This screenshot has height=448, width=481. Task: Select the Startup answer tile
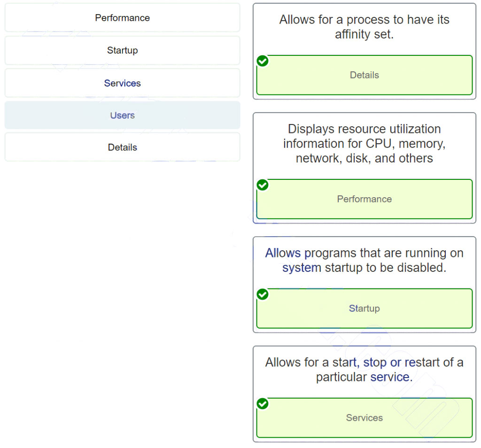(x=364, y=309)
